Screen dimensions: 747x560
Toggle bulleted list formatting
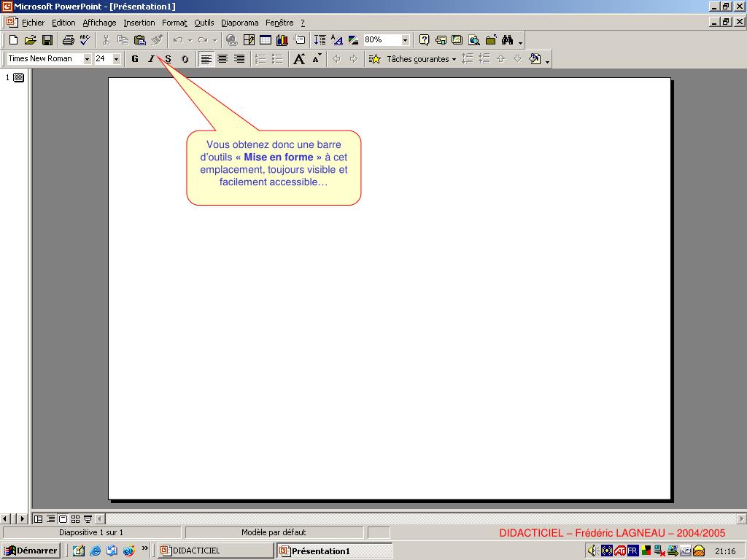point(277,59)
